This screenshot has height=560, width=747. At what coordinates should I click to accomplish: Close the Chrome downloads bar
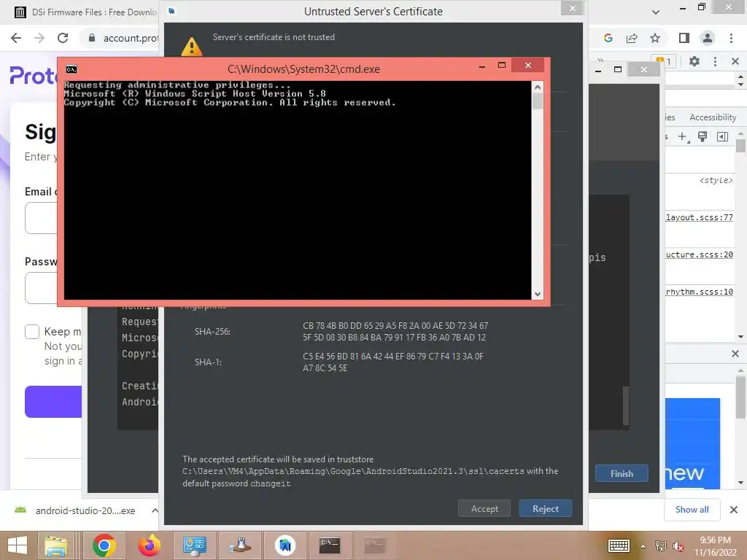[x=734, y=510]
